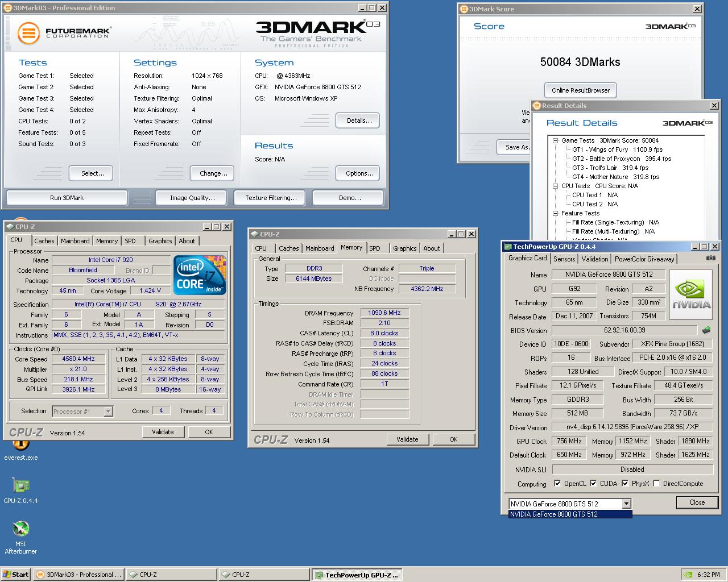Open the PowerColor Giveaway tab
Screen dimensions: 728x582
(x=644, y=259)
